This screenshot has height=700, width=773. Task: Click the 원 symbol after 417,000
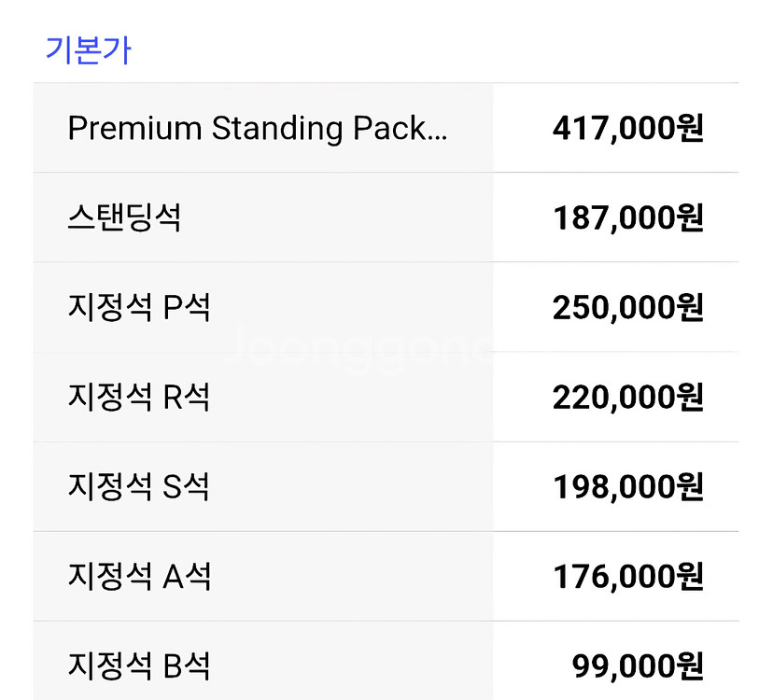(x=690, y=128)
